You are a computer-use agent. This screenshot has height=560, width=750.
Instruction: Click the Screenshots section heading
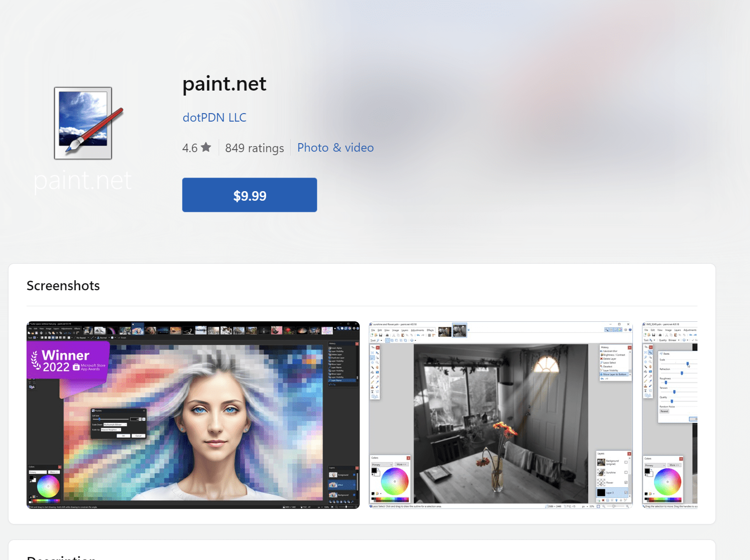(x=63, y=286)
